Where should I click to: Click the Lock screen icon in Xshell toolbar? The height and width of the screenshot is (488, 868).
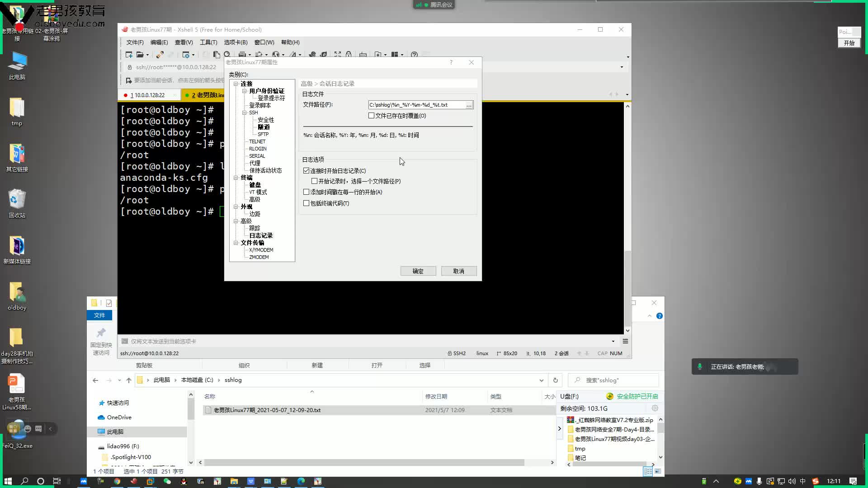[349, 55]
